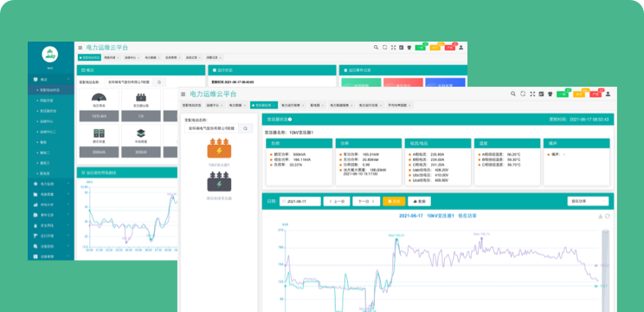Click the help question mark beside 变压器状态 title
This screenshot has width=644, height=312.
pos(290,120)
